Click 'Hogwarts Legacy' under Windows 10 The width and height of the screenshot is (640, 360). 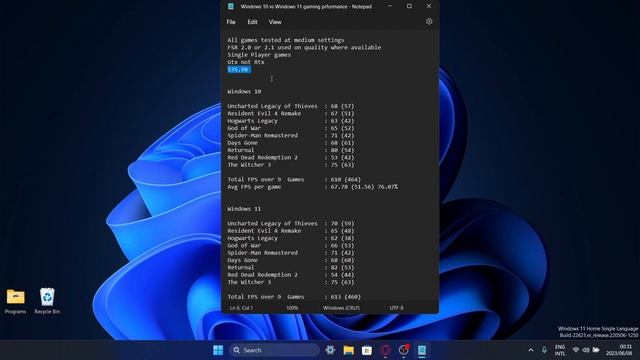point(252,121)
